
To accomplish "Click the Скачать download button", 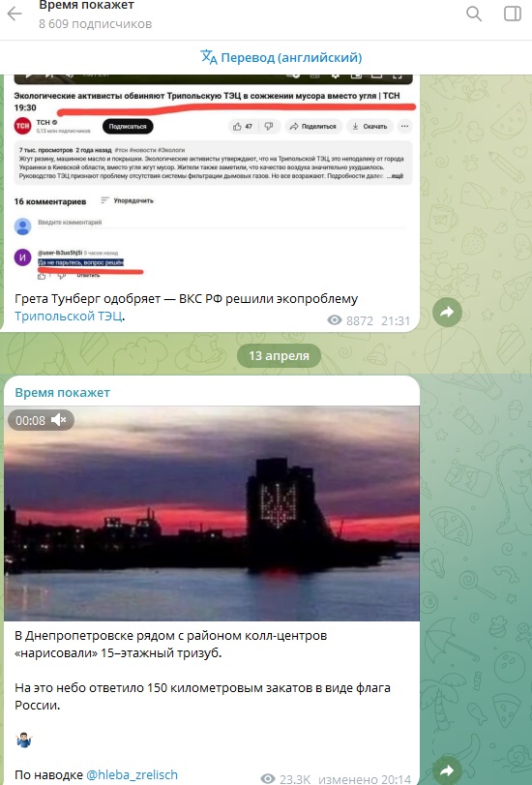I will pos(369,127).
